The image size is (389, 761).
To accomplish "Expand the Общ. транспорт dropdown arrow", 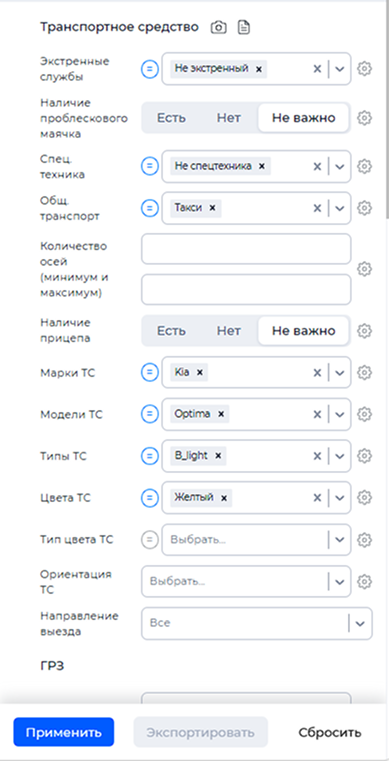I will click(340, 208).
